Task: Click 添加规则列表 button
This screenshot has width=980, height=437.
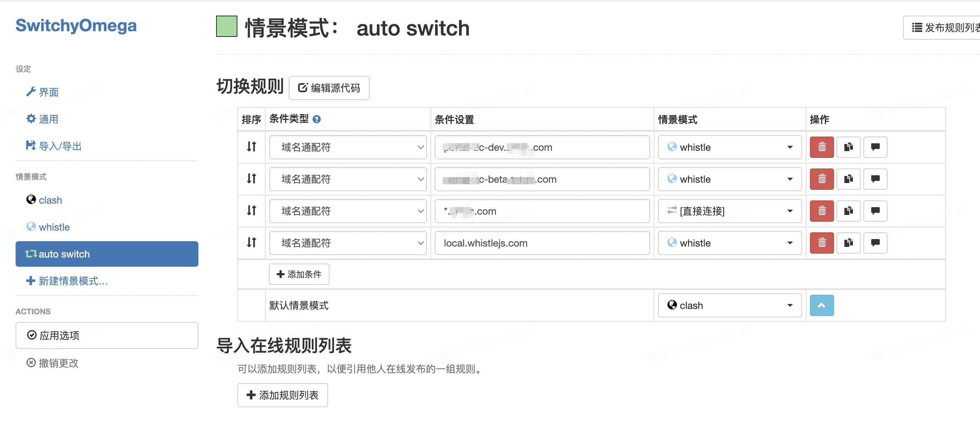Action: tap(283, 395)
